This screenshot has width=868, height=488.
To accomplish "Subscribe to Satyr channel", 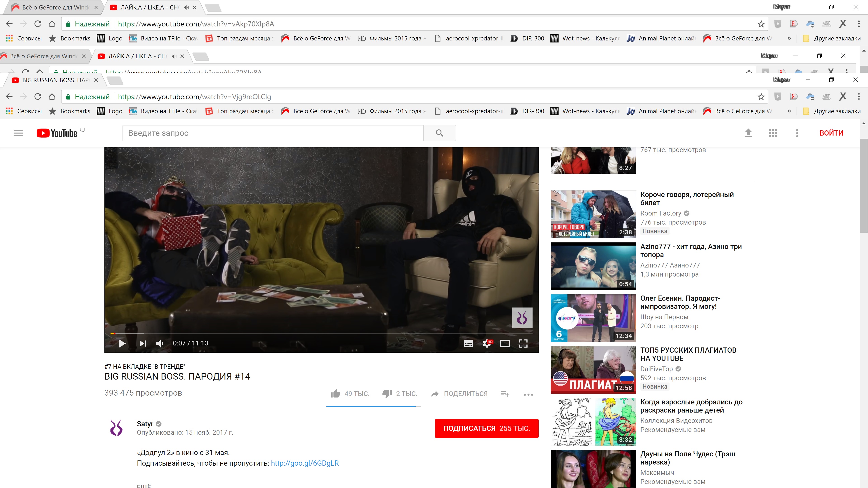I will coord(486,428).
